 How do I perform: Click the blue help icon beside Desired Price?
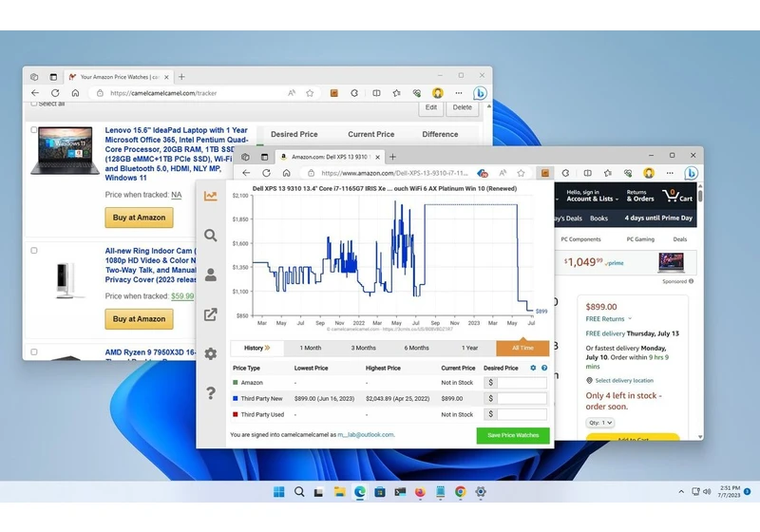click(544, 369)
